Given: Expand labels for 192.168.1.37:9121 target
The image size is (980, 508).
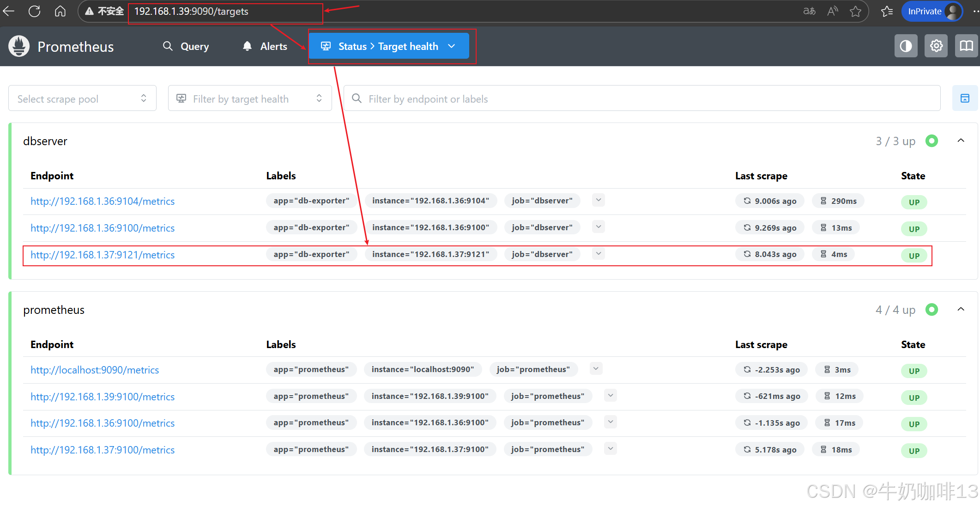Looking at the screenshot, I should 599,254.
